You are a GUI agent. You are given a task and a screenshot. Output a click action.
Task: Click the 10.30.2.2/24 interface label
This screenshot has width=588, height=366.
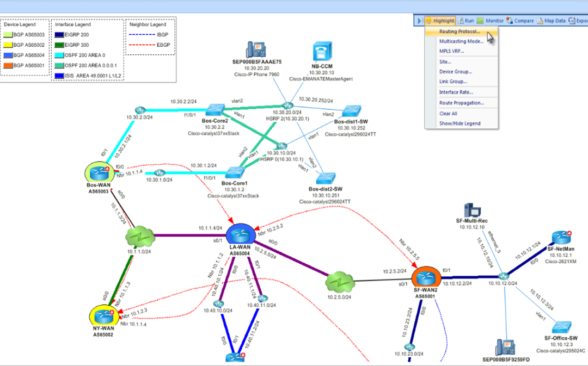point(183,102)
